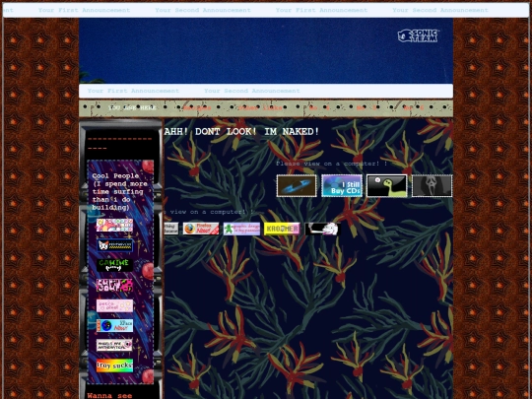
Task: Open the rainbow Troy sucks badge
Action: tap(114, 366)
